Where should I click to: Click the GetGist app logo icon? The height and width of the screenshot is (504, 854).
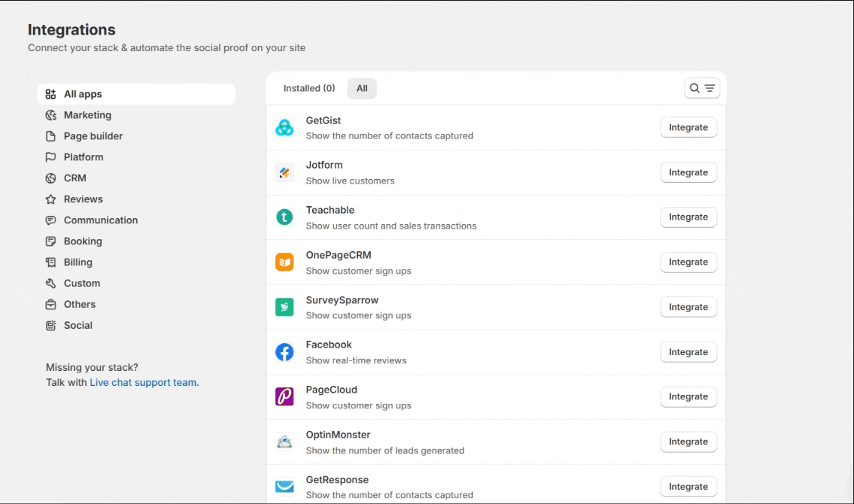[284, 128]
